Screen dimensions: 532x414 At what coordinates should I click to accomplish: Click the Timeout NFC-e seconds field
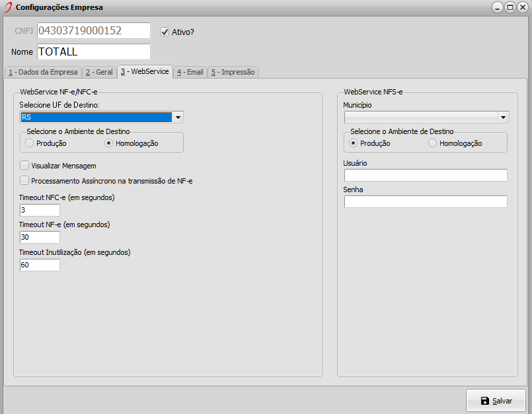pyautogui.click(x=40, y=210)
